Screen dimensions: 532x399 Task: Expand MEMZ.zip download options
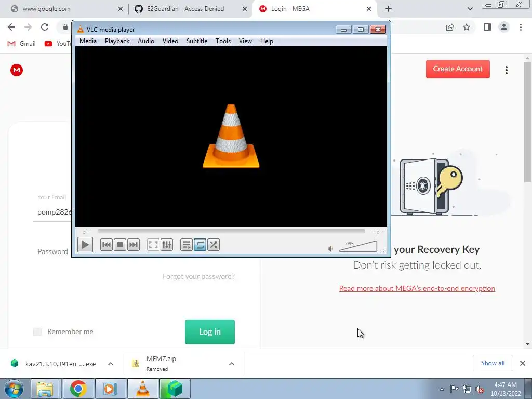(x=231, y=364)
